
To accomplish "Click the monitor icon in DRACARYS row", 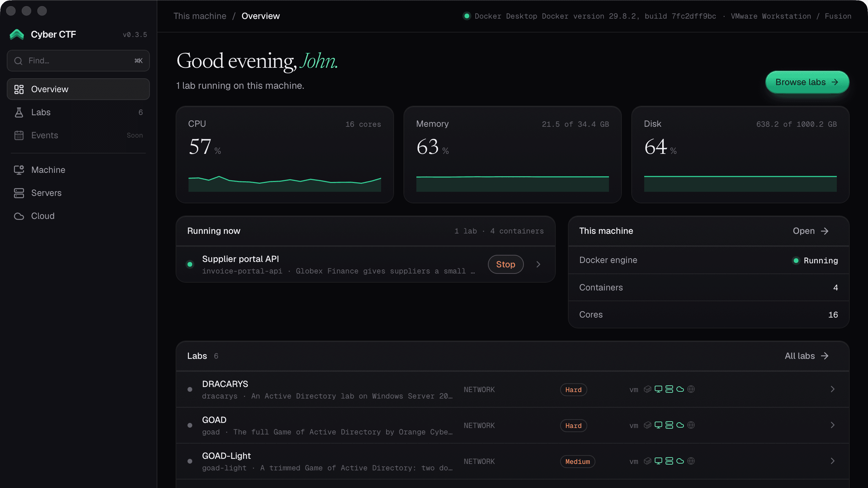I will coord(658,389).
